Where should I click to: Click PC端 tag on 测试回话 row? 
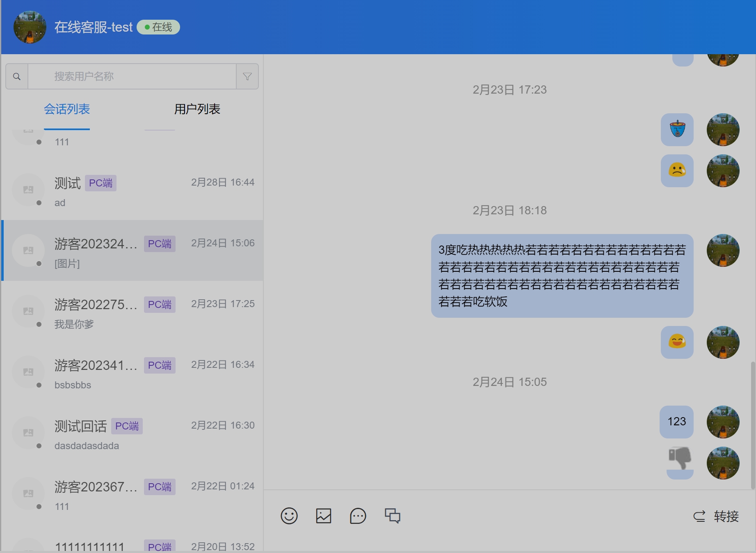click(x=127, y=426)
